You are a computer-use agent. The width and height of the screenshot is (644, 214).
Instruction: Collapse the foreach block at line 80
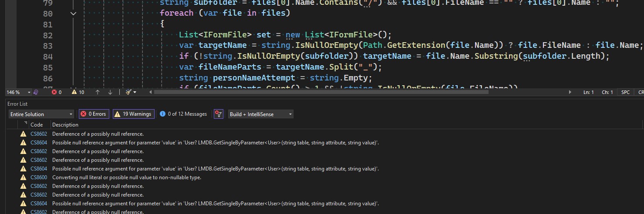[73, 13]
